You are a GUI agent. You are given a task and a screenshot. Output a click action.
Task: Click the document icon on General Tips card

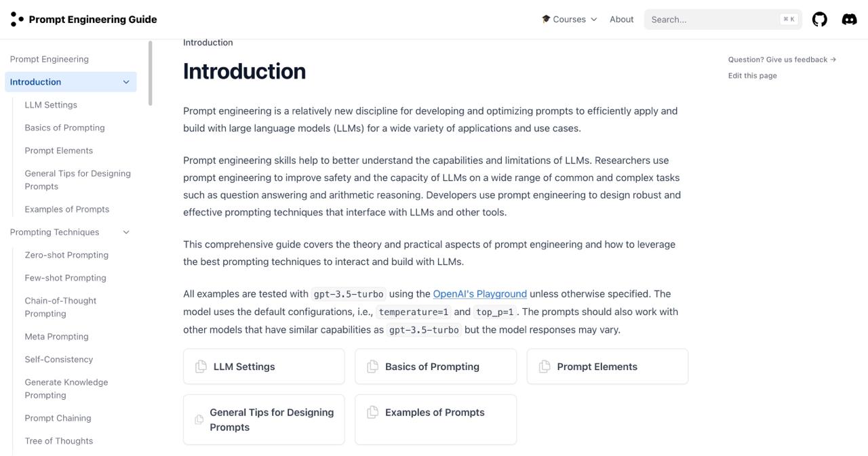click(x=199, y=419)
